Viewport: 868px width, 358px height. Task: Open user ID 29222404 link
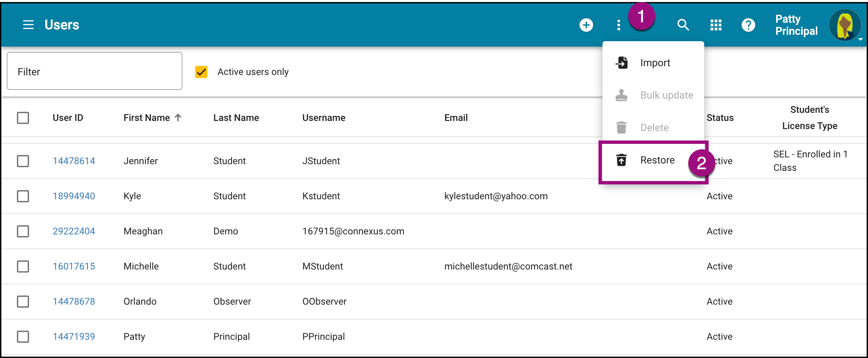pyautogui.click(x=74, y=231)
